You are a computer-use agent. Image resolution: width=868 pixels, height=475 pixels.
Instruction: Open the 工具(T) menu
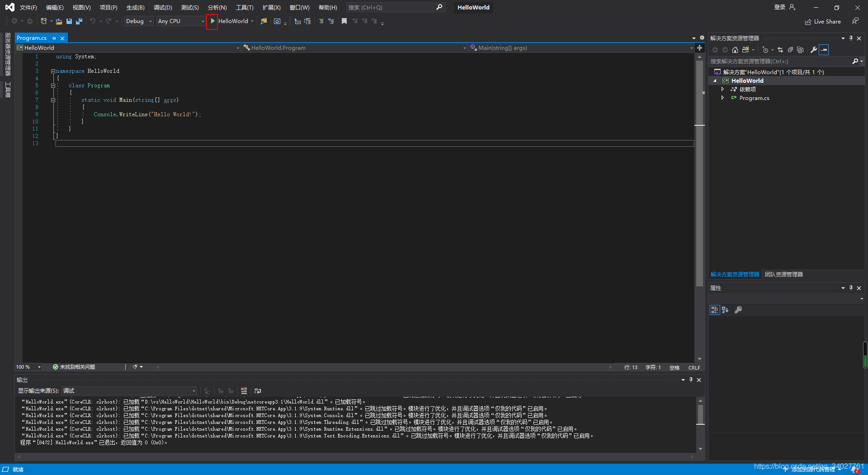[245, 7]
